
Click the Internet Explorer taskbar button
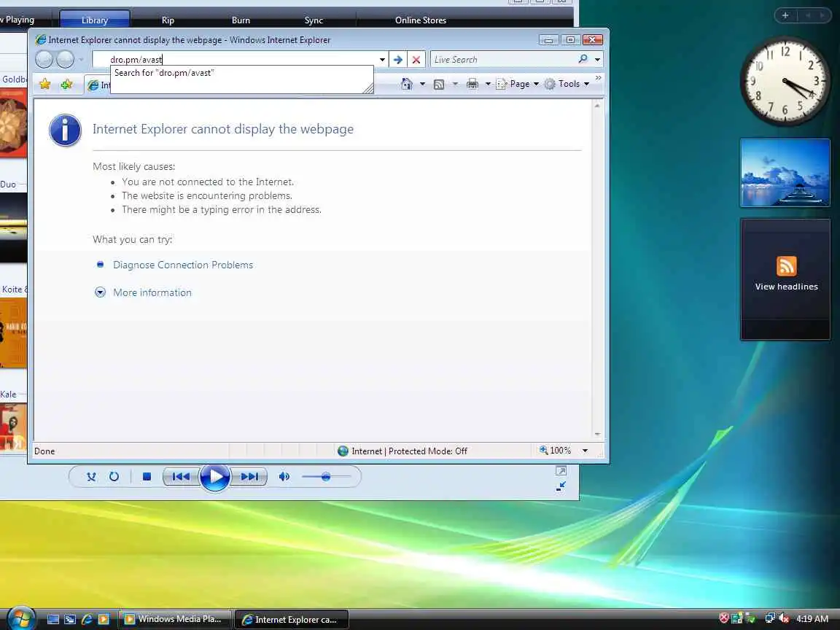(x=292, y=619)
